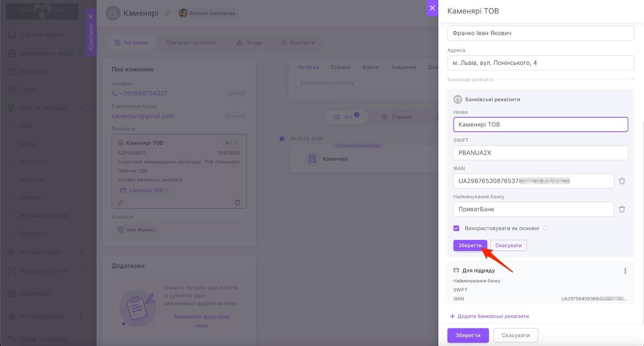The width and height of the screenshot is (644, 346).
Task: Call phone number +380986754327
Action: coord(143,93)
